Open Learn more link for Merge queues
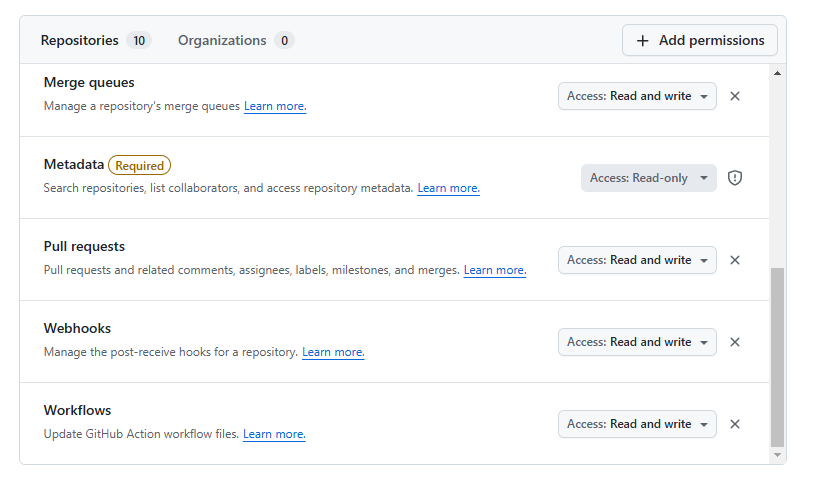This screenshot has height=482, width=829. [275, 106]
